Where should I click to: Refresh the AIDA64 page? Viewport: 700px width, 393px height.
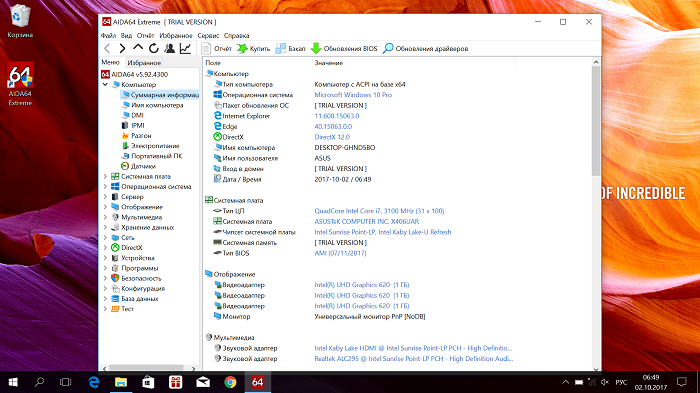(154, 49)
